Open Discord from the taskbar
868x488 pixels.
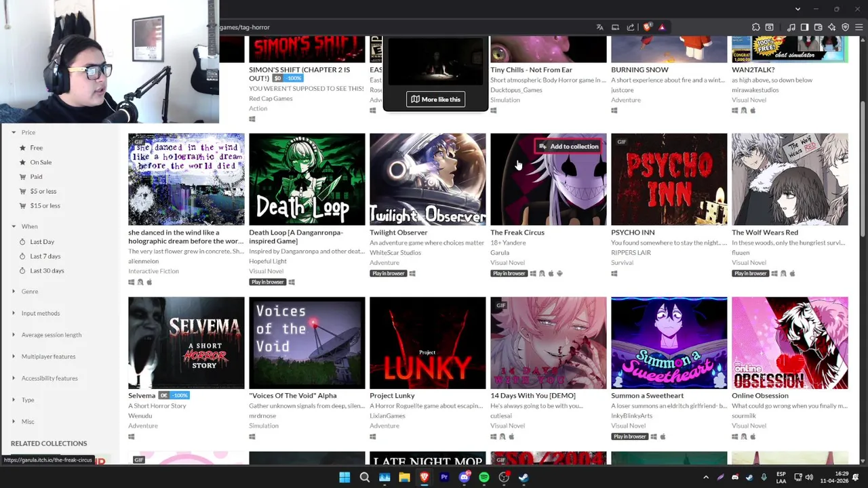click(464, 477)
